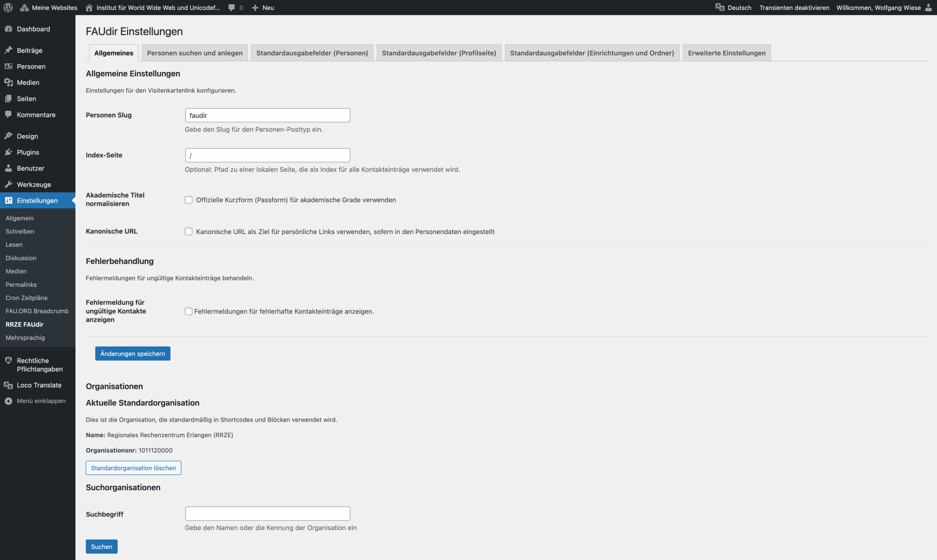
Task: Click the WordPress logo icon
Action: (x=8, y=8)
